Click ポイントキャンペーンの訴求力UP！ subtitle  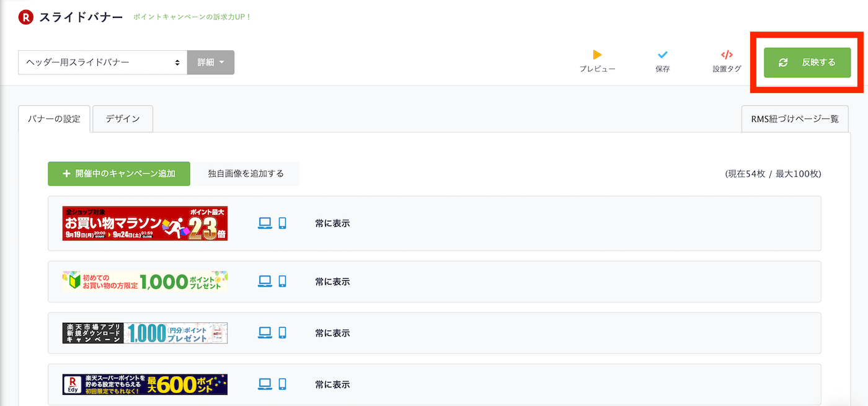[192, 17]
